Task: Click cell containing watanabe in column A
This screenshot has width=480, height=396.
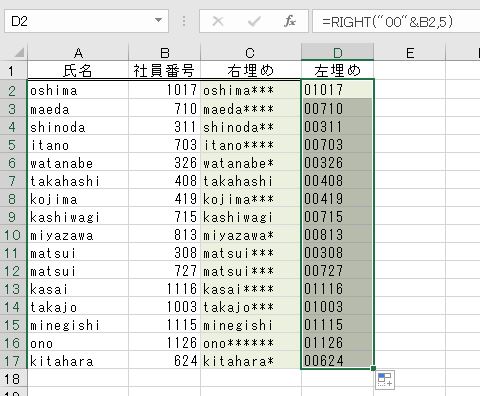Action: 78,162
